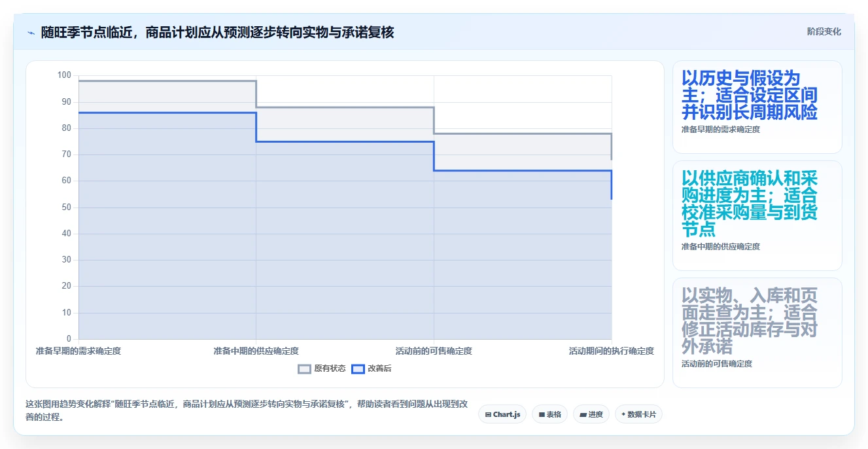This screenshot has height=449, width=868.
Task: Click the description text below the chart
Action: click(247, 410)
